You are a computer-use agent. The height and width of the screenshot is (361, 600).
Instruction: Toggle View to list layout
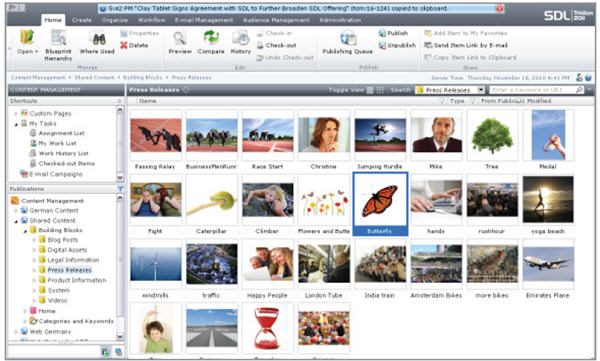pos(370,90)
